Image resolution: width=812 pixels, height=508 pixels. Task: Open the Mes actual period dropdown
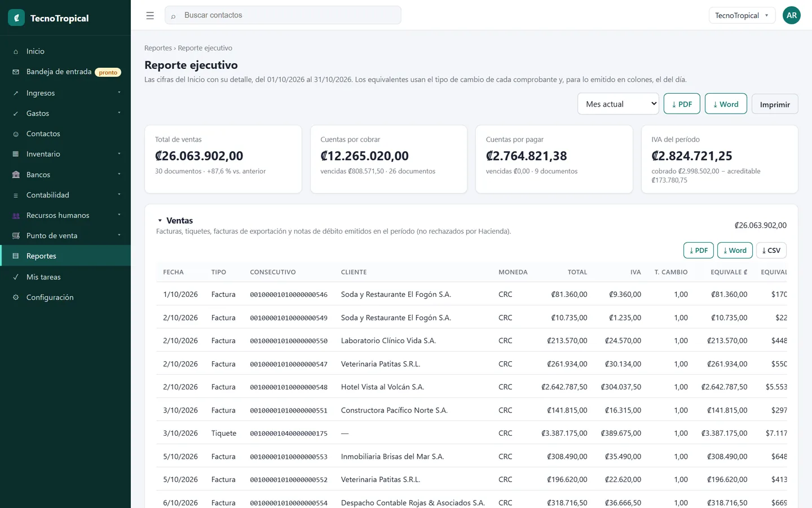pyautogui.click(x=618, y=104)
